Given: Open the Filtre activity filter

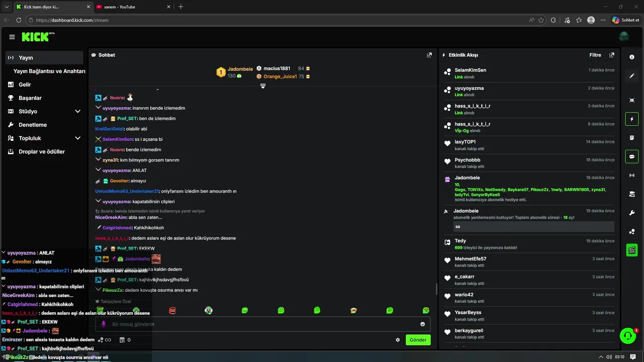Looking at the screenshot, I should 595,55.
